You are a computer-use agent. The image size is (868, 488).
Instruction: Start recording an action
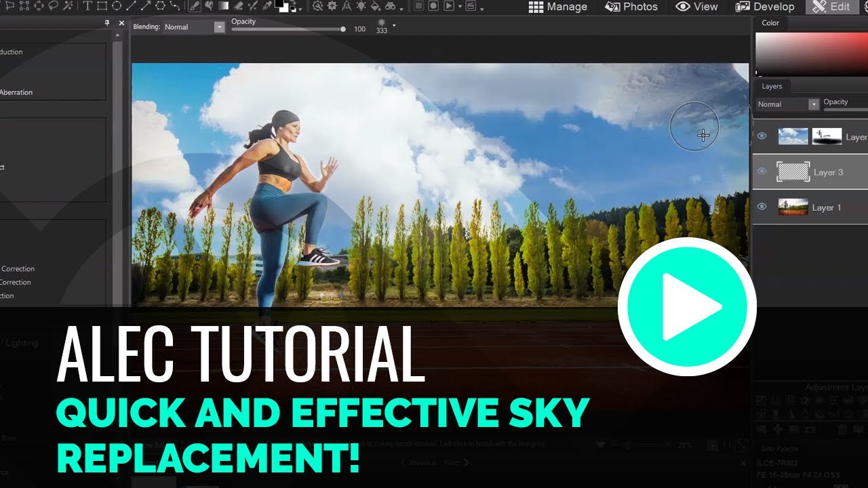pos(433,6)
